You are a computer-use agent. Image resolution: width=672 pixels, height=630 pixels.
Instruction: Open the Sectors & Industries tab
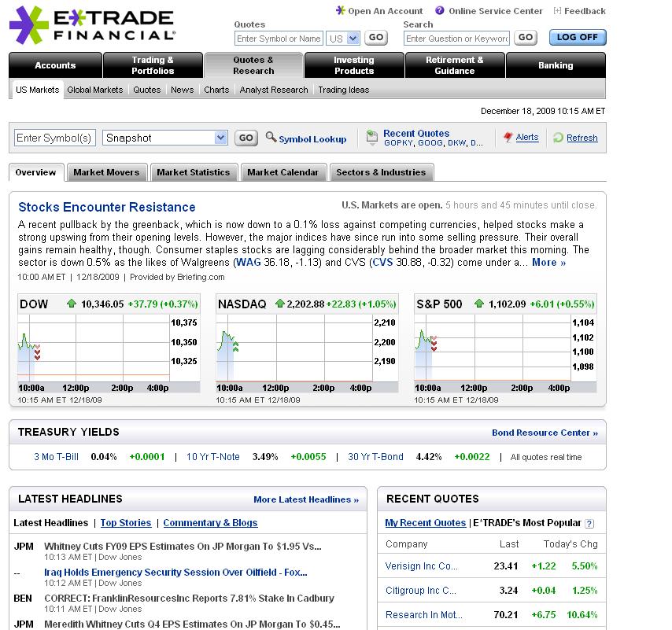[381, 172]
